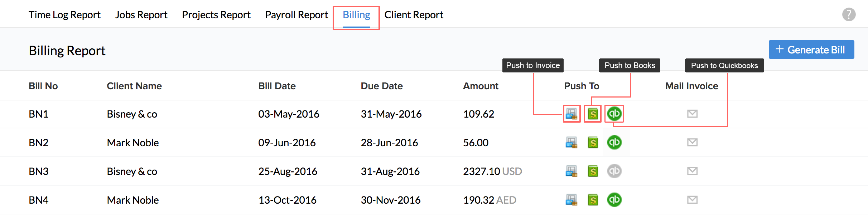The height and width of the screenshot is (218, 868).
Task: Open the Jobs Report tab
Action: 141,15
